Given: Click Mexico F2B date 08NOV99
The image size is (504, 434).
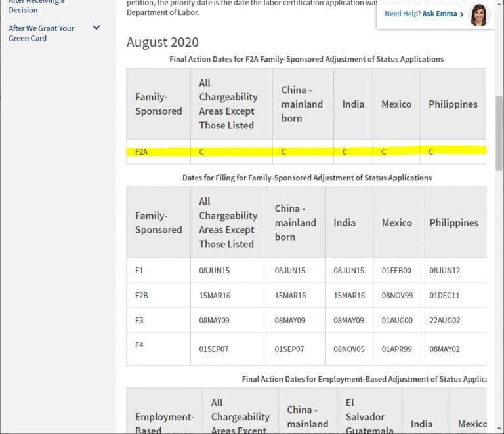Looking at the screenshot, I should (397, 295).
